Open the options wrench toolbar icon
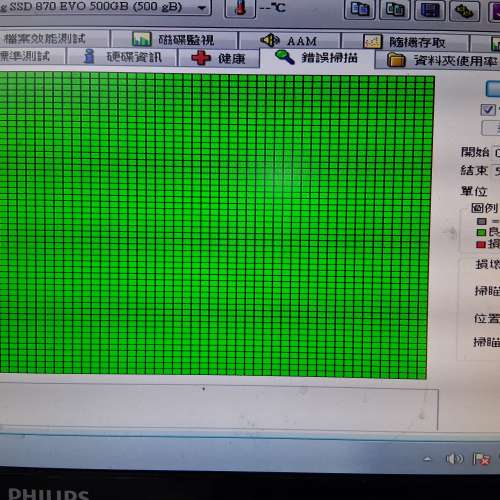This screenshot has width=500, height=500. pyautogui.click(x=465, y=11)
